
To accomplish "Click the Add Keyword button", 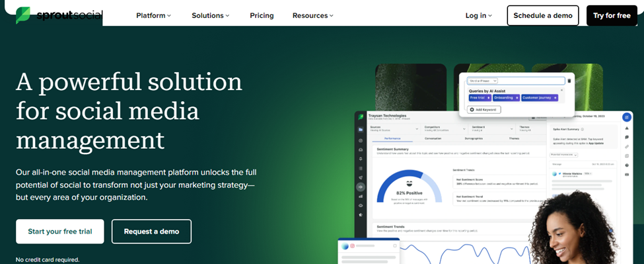I will [483, 110].
